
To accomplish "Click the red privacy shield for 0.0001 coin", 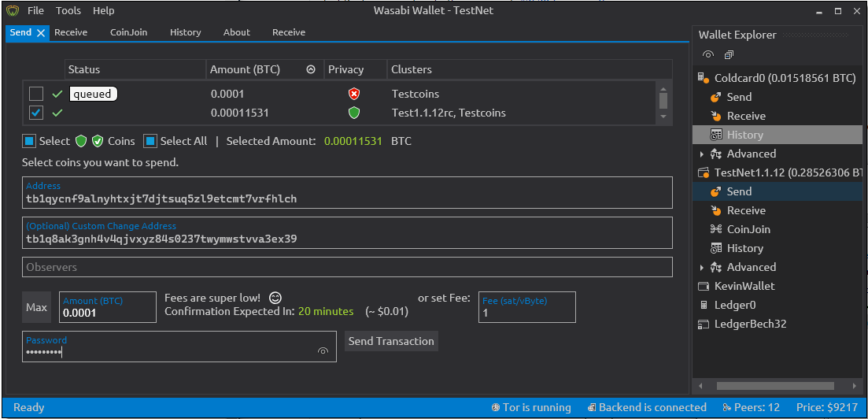I will pos(354,95).
